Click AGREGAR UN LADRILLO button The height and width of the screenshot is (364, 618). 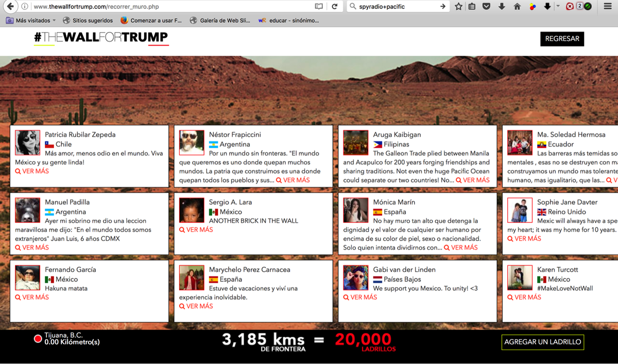[x=543, y=342]
